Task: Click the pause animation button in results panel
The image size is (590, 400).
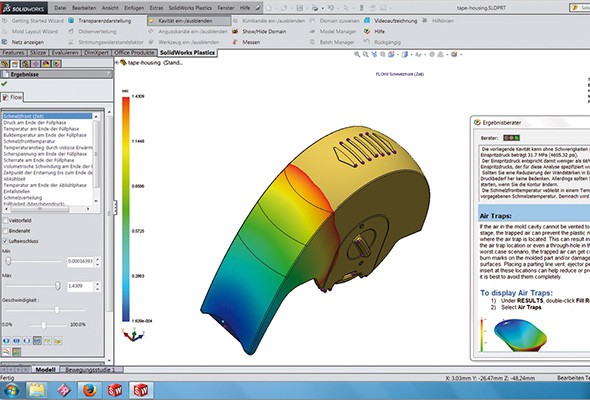Action: (17, 341)
